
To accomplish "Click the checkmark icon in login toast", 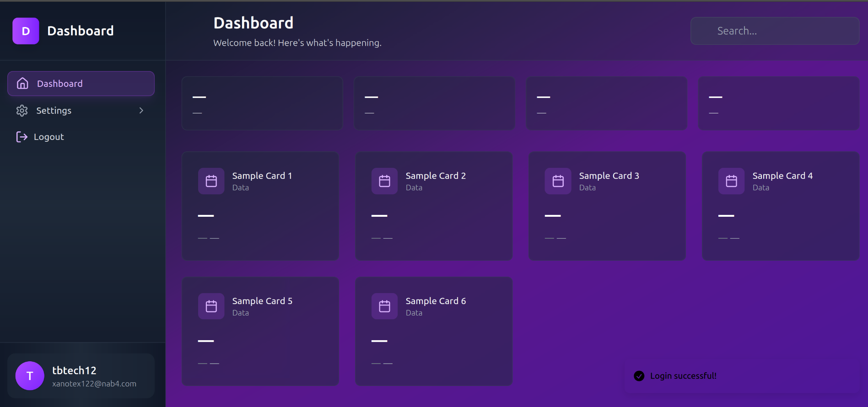I will 639,376.
